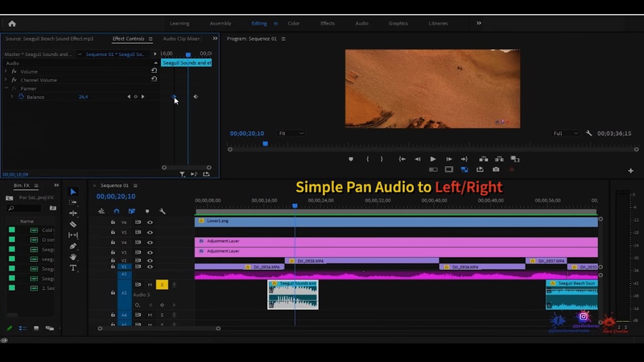
Task: Select the Type tool
Action: click(73, 268)
